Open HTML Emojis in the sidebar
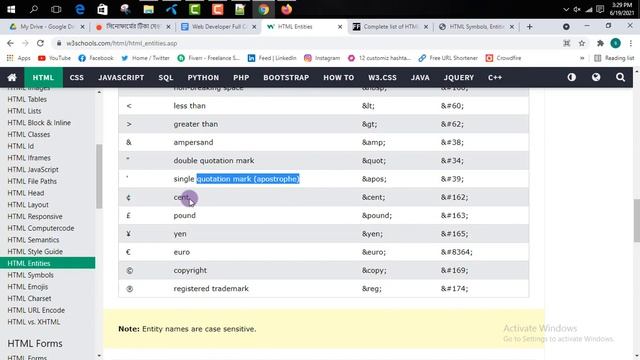This screenshot has height=360, width=640. (28, 287)
